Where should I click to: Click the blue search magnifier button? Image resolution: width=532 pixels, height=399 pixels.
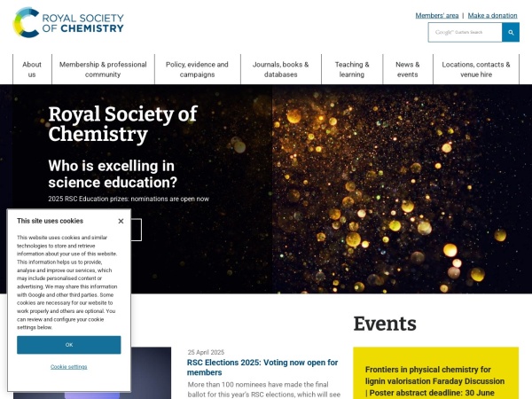point(511,32)
